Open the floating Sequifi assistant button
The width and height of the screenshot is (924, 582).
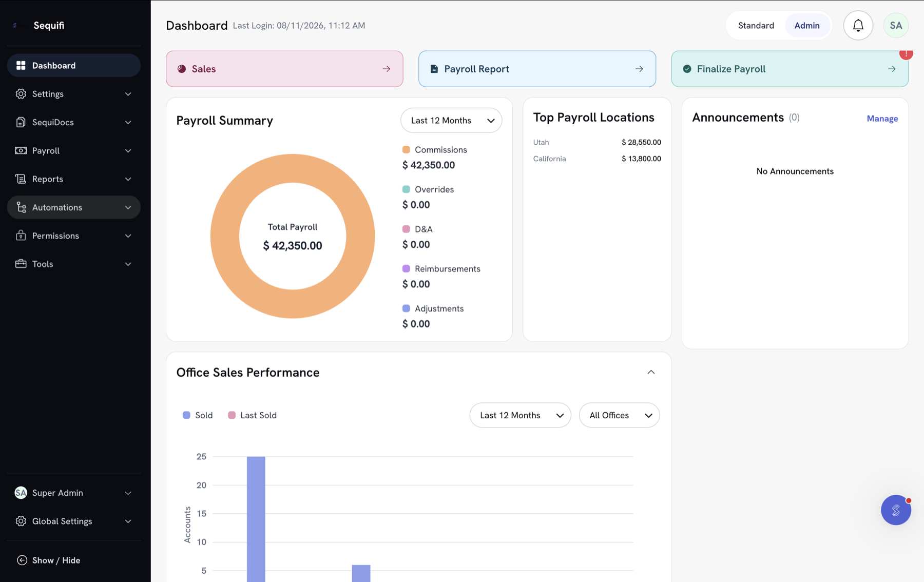(896, 510)
